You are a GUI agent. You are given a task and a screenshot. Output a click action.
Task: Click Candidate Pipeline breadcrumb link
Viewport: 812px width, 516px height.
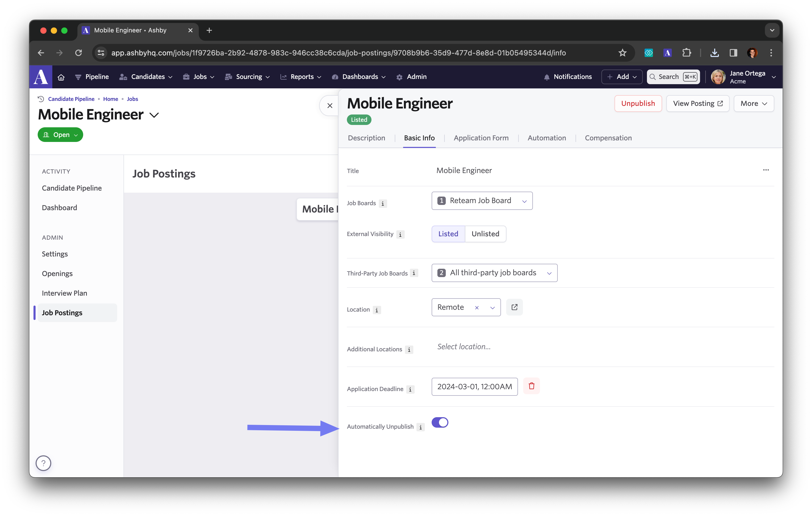click(x=71, y=99)
